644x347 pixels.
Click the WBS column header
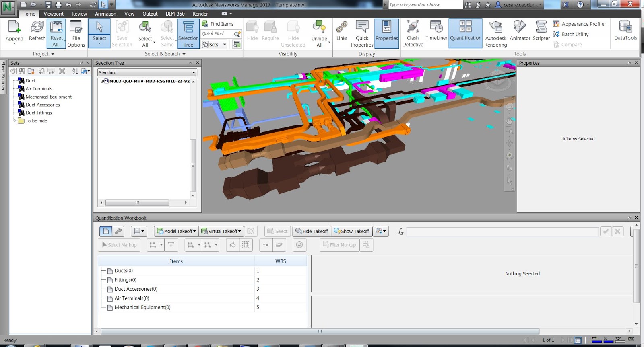coord(281,261)
